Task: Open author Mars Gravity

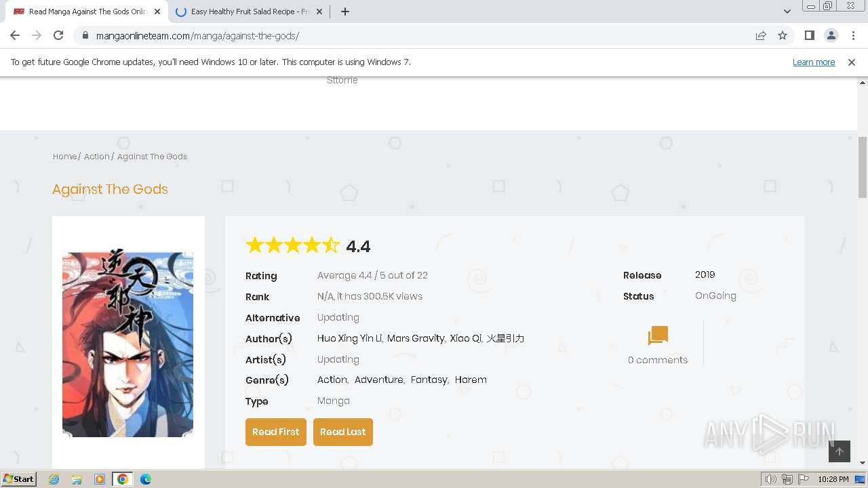Action: [416, 338]
